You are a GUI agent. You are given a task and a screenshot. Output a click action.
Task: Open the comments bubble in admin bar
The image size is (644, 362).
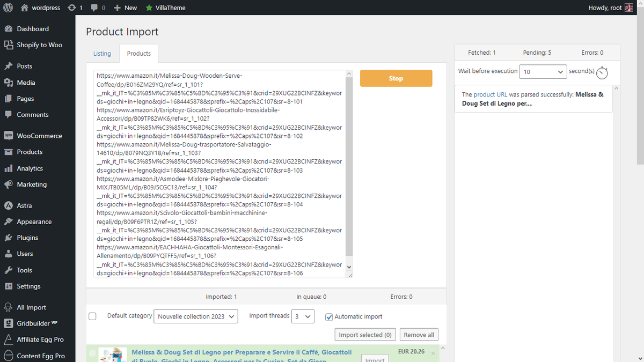pos(98,8)
